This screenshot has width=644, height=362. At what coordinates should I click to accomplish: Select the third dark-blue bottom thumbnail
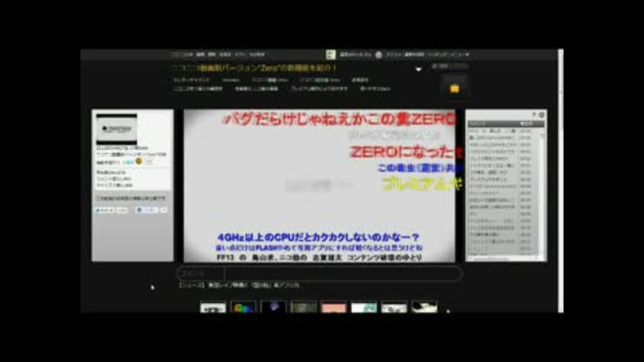(x=273, y=307)
